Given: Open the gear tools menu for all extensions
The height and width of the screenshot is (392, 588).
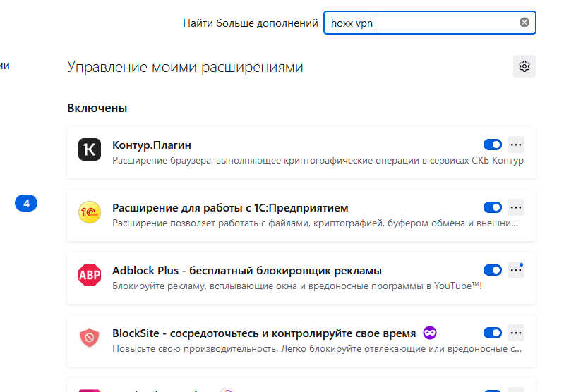Looking at the screenshot, I should coord(524,66).
